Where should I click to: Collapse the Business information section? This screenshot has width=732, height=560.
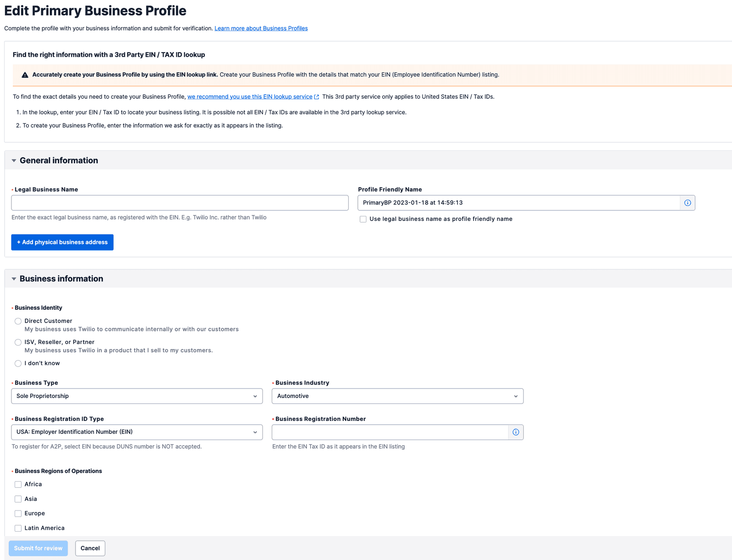(x=14, y=278)
